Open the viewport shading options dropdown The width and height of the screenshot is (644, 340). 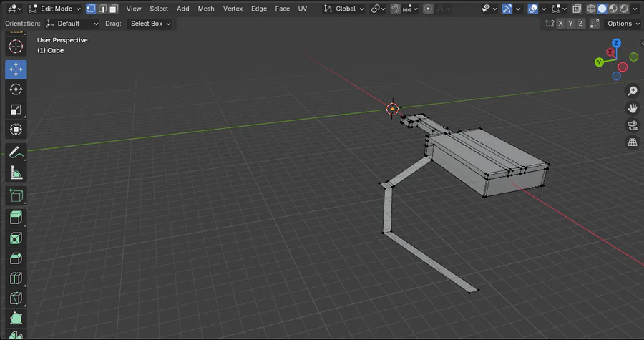[635, 9]
